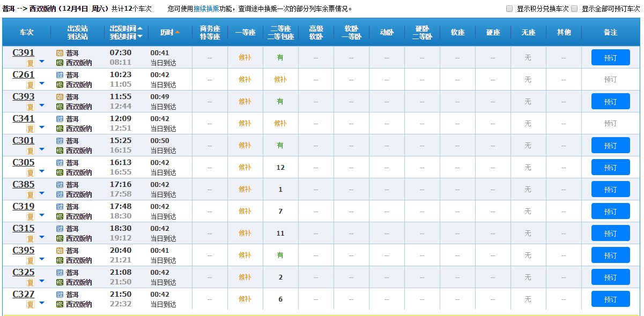
Task: Click the green 有 availability link in C301 row
Action: pos(280,145)
